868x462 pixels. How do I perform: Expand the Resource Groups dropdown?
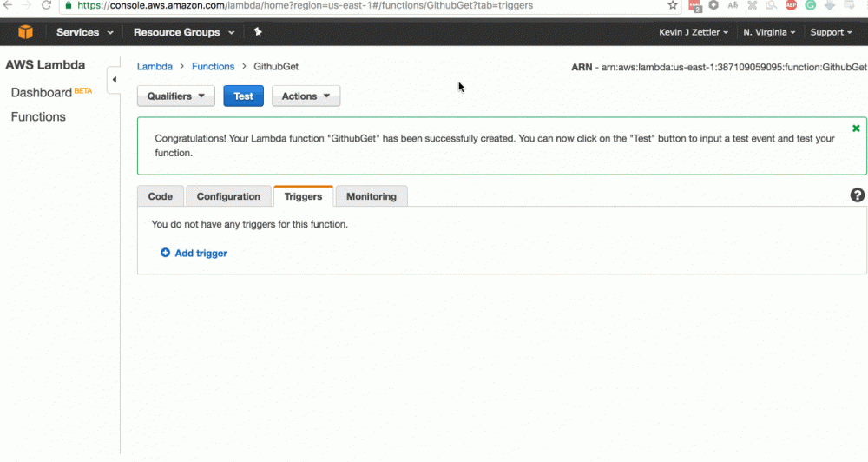click(x=184, y=32)
